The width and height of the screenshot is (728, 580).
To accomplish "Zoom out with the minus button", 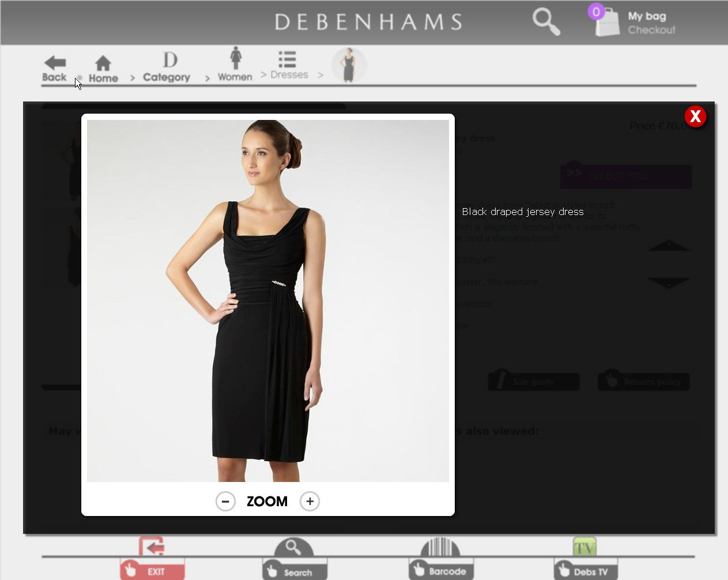I will tap(225, 501).
